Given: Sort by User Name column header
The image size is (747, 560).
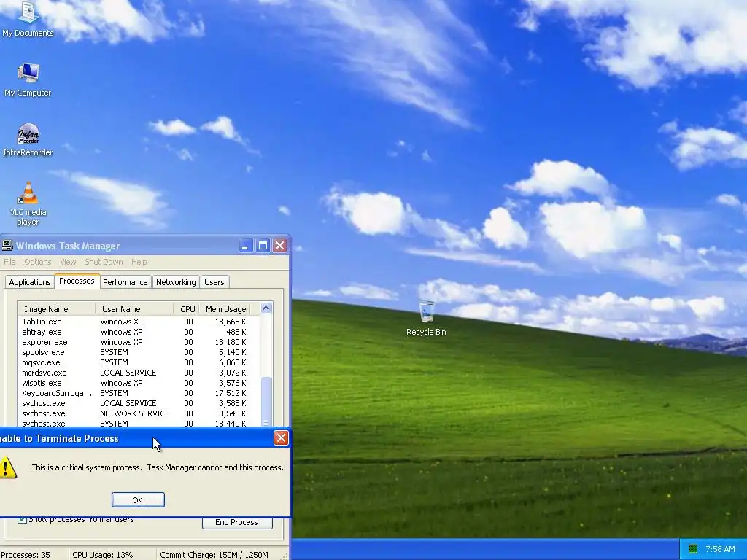Looking at the screenshot, I should [x=134, y=309].
